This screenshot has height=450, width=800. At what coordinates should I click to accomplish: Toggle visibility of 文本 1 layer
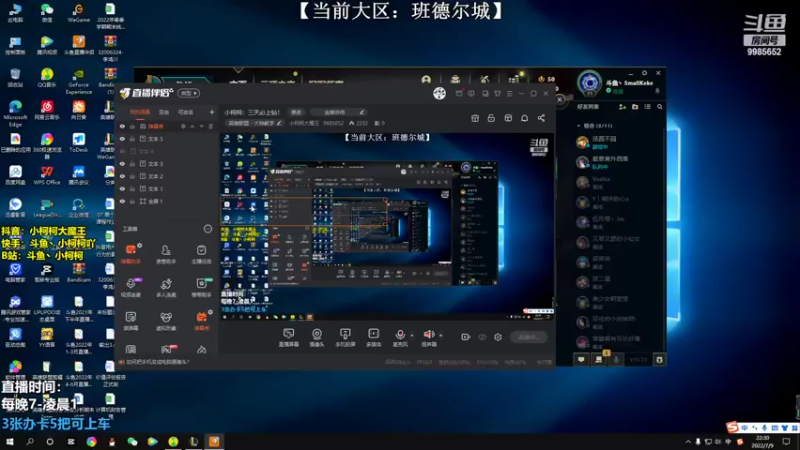click(x=122, y=189)
